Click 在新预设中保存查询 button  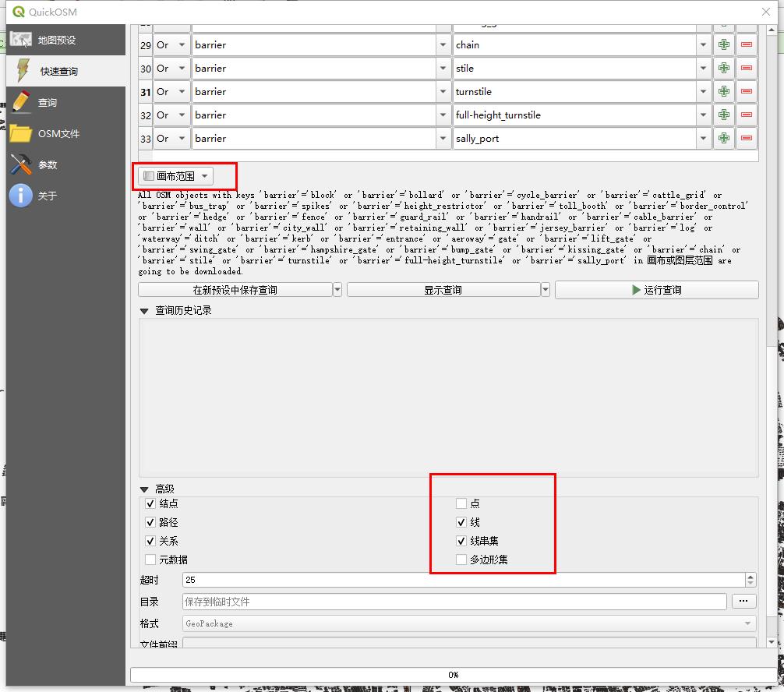click(x=235, y=290)
